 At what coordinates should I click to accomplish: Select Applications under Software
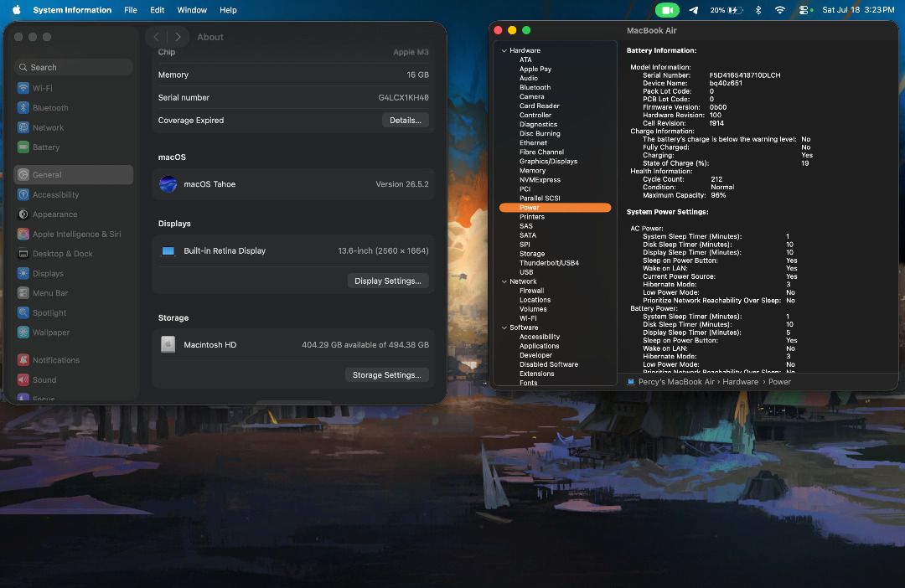coord(539,346)
